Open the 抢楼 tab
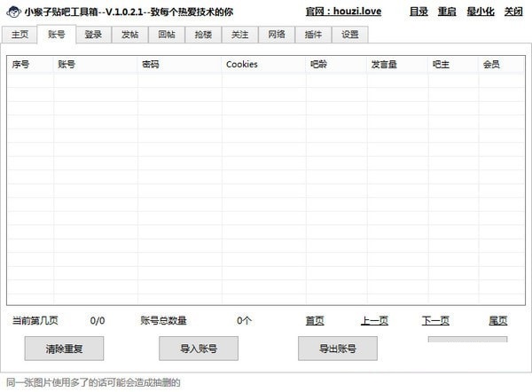532x392 pixels. coord(202,35)
